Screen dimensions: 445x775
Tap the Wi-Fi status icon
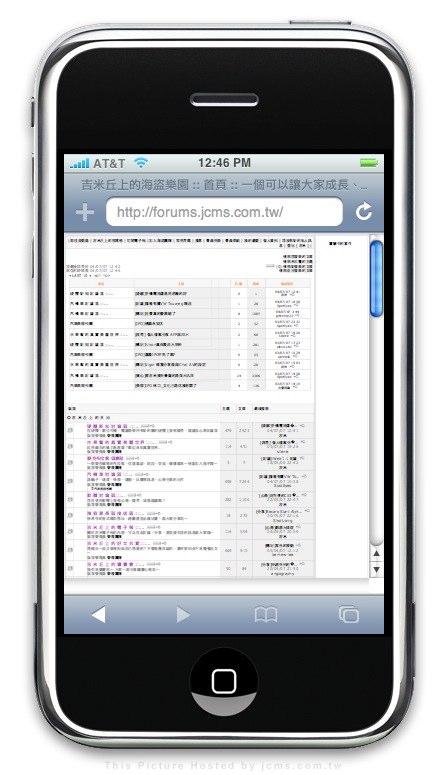pos(141,163)
